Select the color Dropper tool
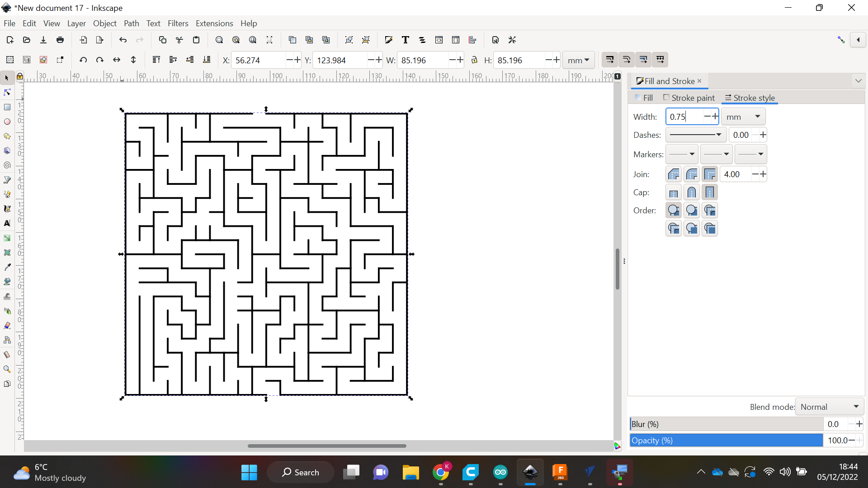Viewport: 868px width, 488px height. coord(7,267)
